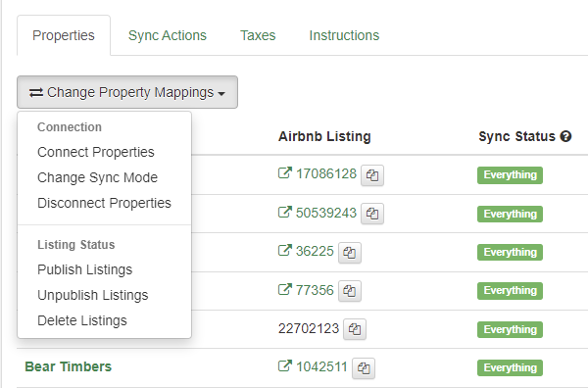588x388 pixels.
Task: Switch to the Properties tab
Action: [64, 35]
